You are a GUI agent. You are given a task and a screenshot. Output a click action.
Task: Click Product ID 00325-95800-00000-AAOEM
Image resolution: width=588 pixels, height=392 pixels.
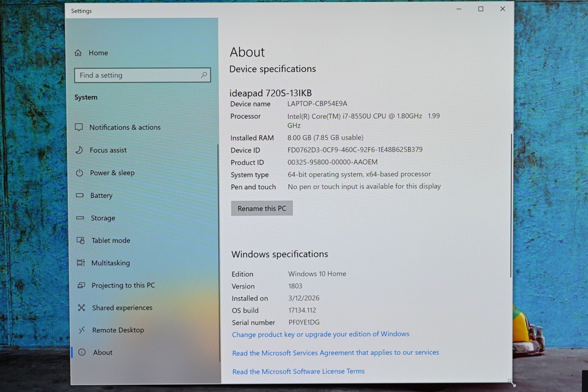pyautogui.click(x=333, y=162)
